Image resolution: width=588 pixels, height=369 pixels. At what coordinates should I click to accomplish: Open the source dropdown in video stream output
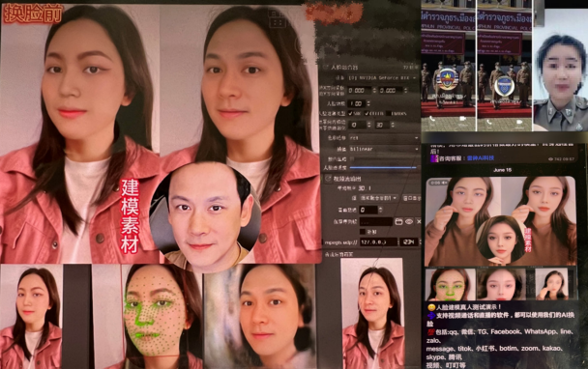coord(378,198)
